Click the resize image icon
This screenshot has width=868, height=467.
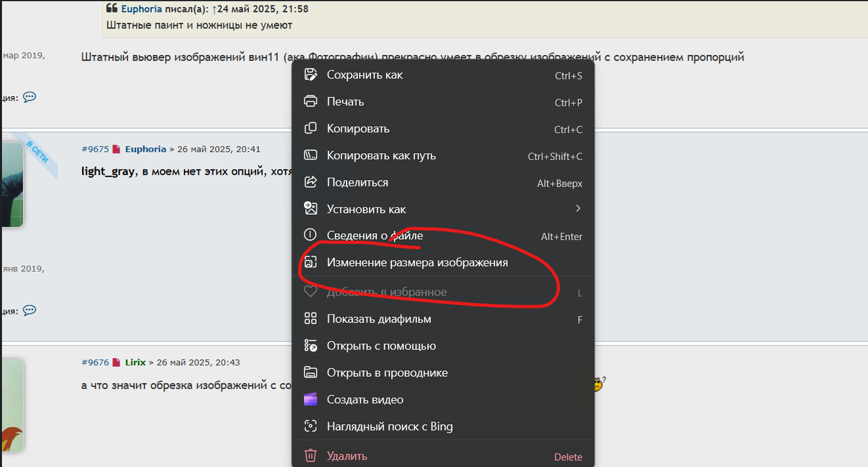311,262
